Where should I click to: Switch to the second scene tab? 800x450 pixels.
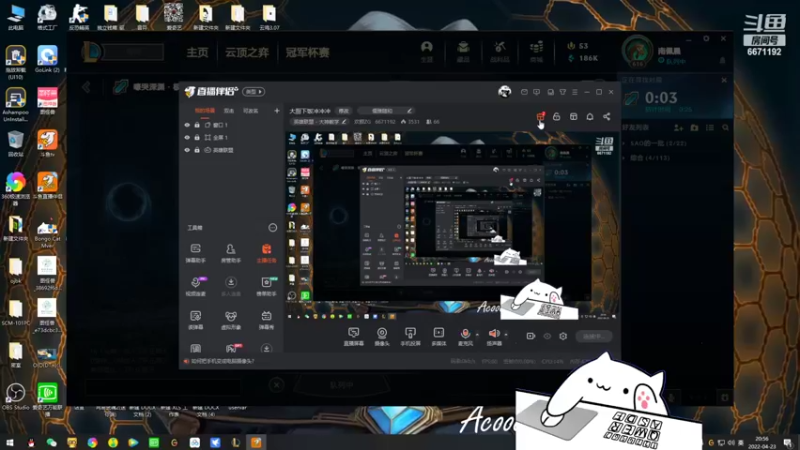[x=229, y=111]
